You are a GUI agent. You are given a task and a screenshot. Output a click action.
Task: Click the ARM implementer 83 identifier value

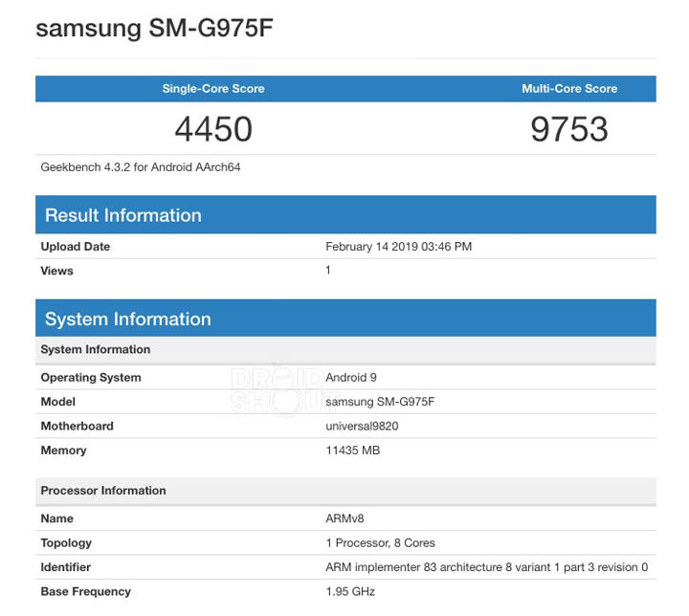pos(487,567)
